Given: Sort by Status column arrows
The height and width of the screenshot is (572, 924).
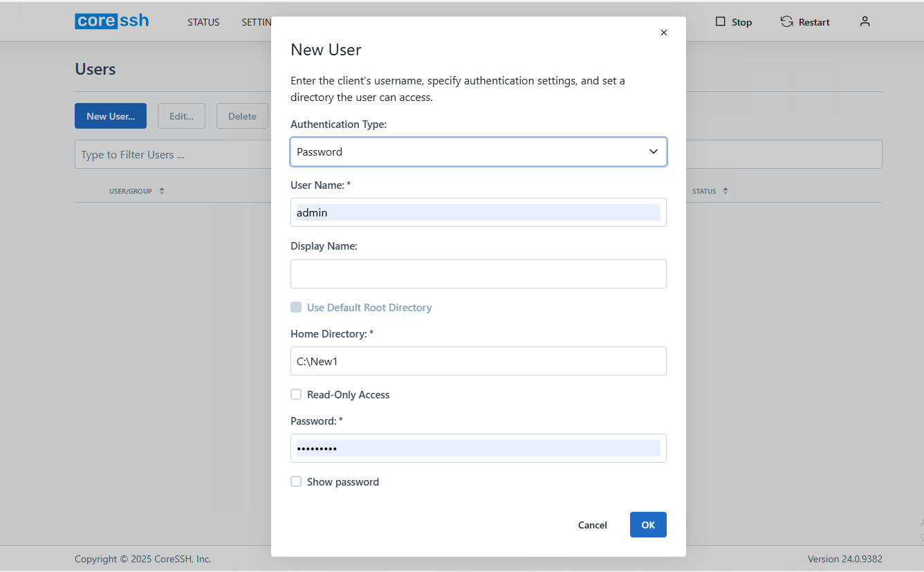Looking at the screenshot, I should [x=726, y=191].
